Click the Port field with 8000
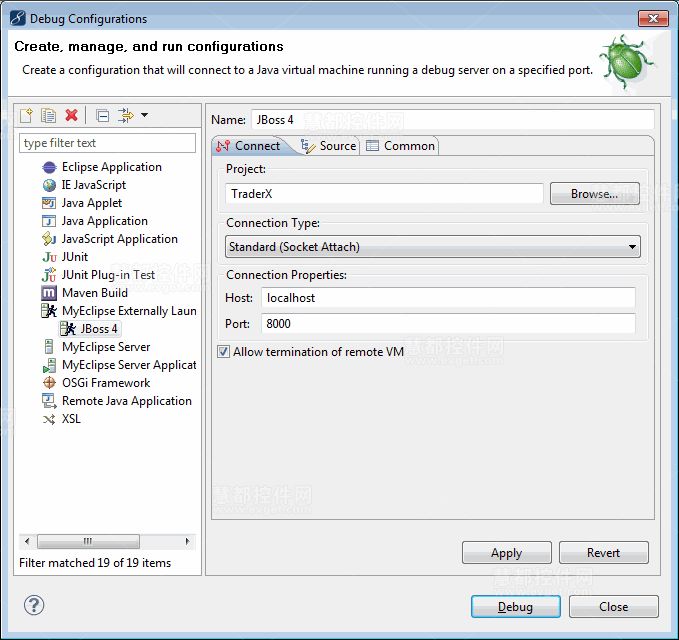The width and height of the screenshot is (679, 640). click(448, 324)
